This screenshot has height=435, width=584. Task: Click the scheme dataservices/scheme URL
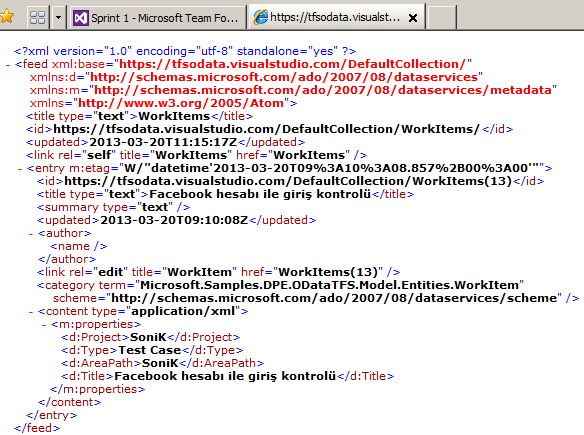click(334, 298)
